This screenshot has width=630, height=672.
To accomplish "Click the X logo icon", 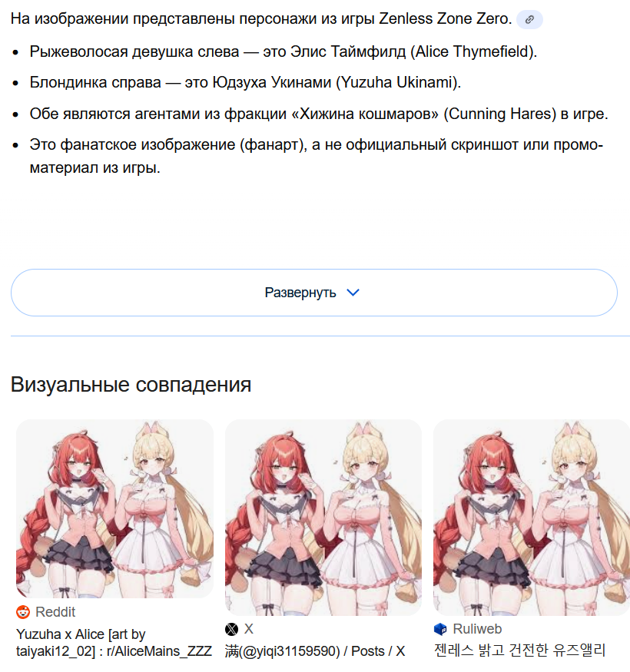I will point(231,629).
